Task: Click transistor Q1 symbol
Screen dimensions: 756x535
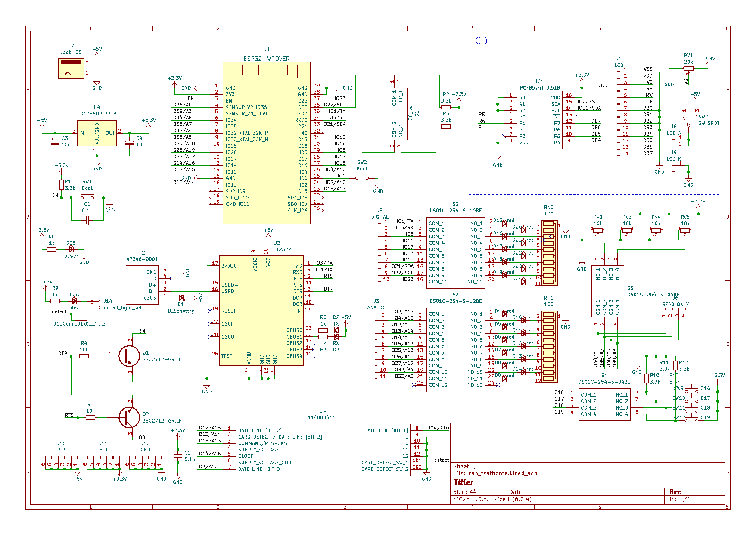Action: click(128, 356)
